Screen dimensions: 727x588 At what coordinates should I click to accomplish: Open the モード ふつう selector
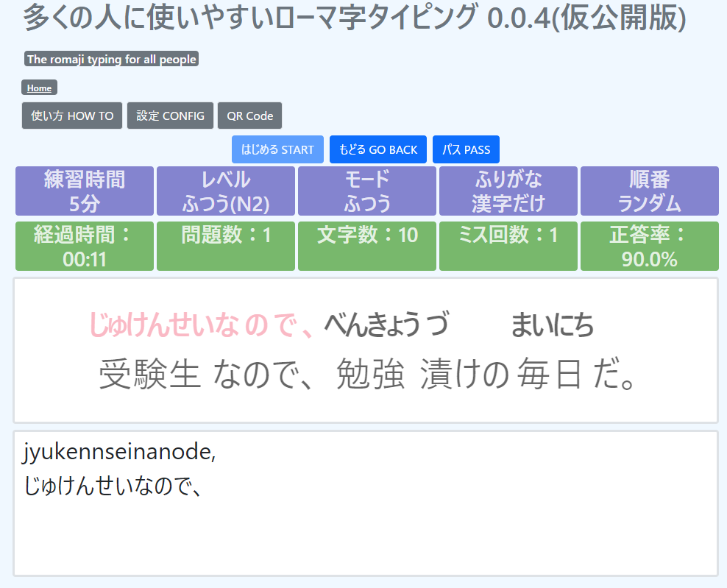pos(366,191)
